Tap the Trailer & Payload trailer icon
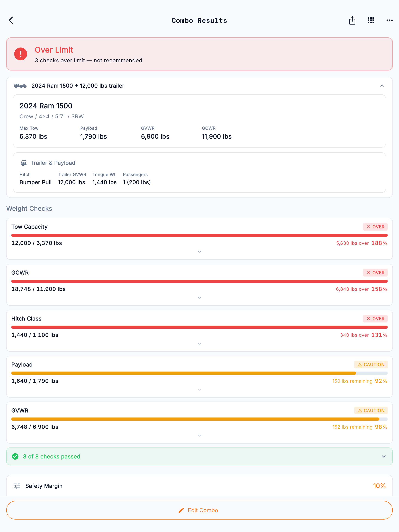The width and height of the screenshot is (399, 532). coord(23,163)
